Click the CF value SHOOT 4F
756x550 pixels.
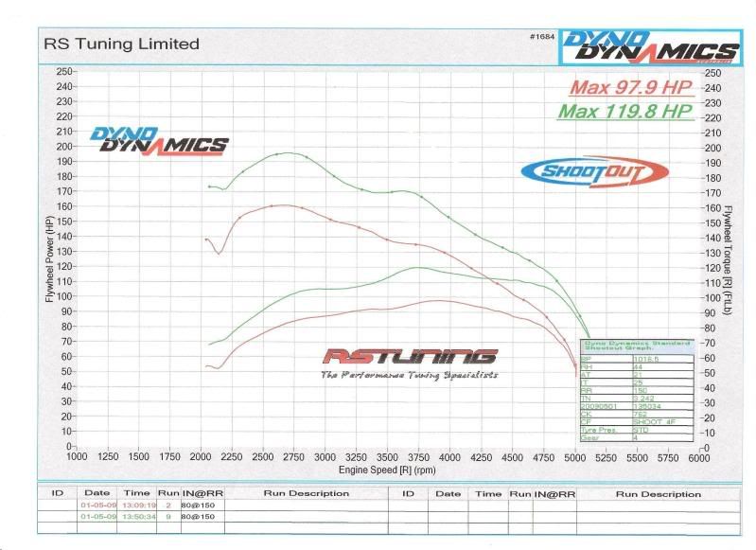pos(654,421)
